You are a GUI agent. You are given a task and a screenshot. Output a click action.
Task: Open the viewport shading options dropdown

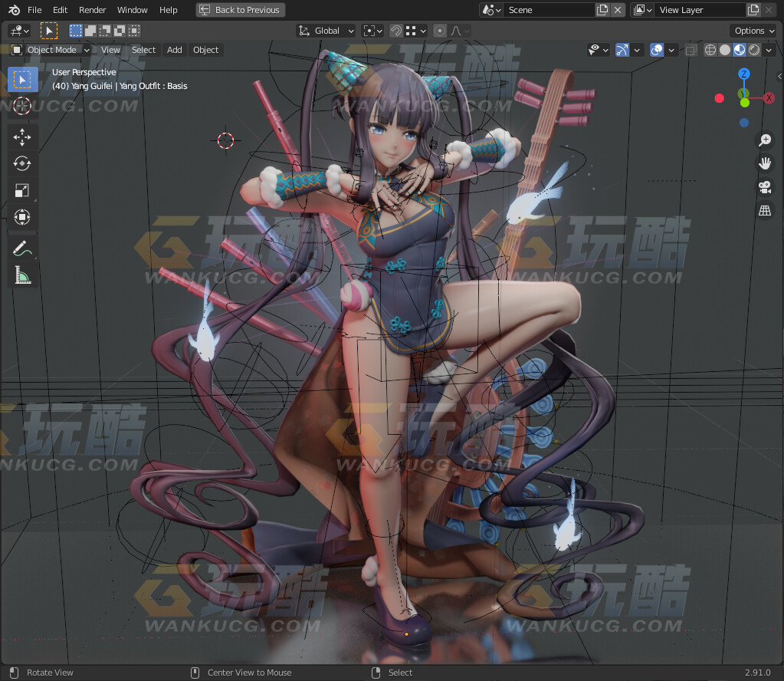click(x=769, y=50)
